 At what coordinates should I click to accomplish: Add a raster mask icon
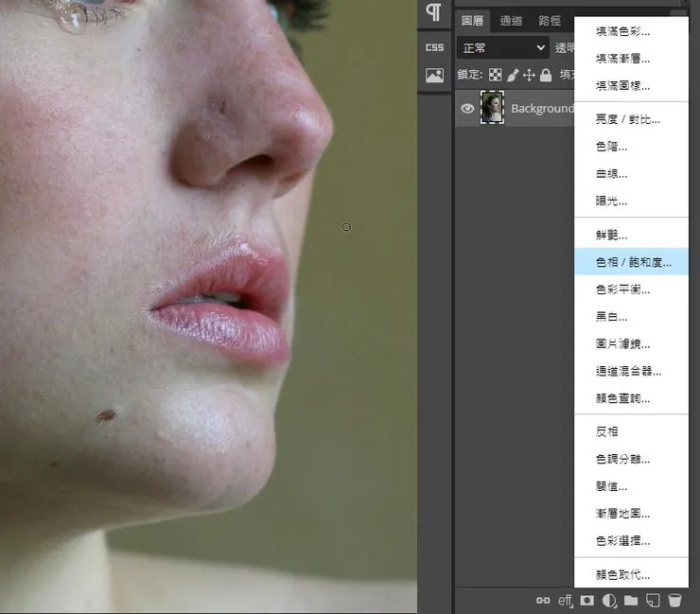coord(587,601)
